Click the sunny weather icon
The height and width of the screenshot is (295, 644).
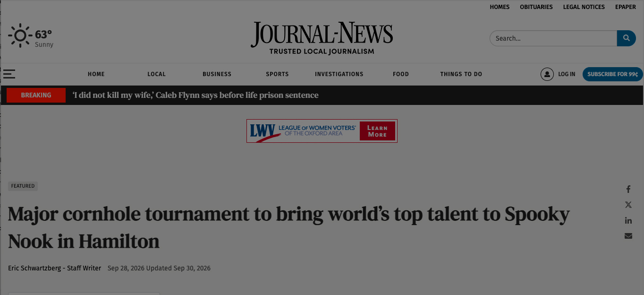(20, 35)
